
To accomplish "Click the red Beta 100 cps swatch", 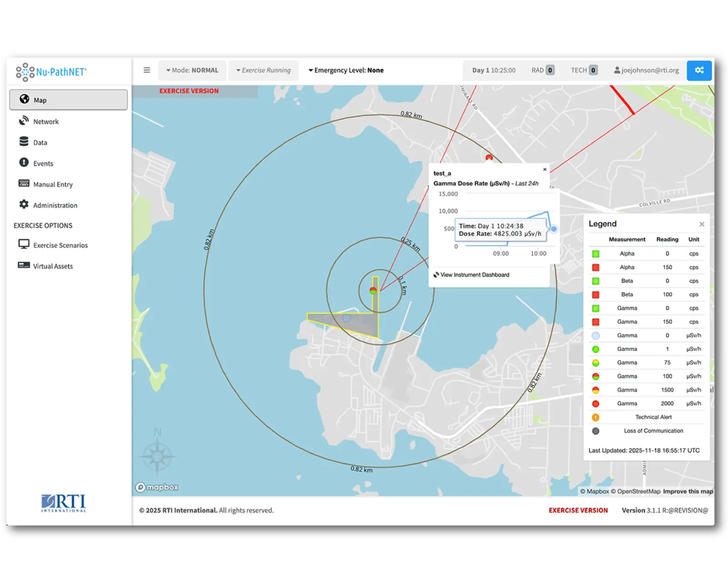I will click(596, 295).
